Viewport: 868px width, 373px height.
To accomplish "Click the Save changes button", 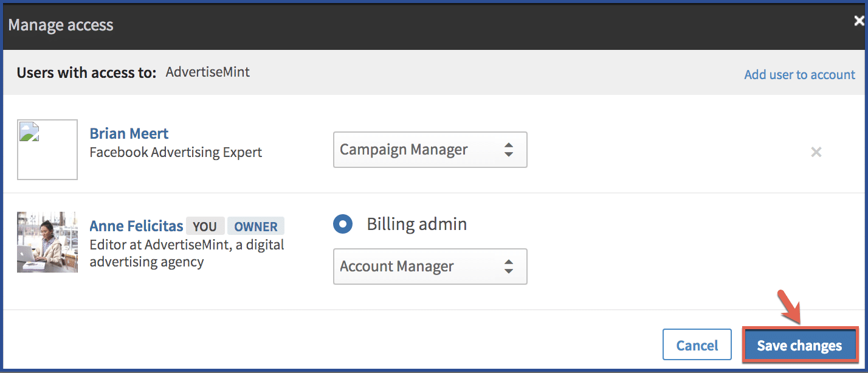I will coord(799,346).
